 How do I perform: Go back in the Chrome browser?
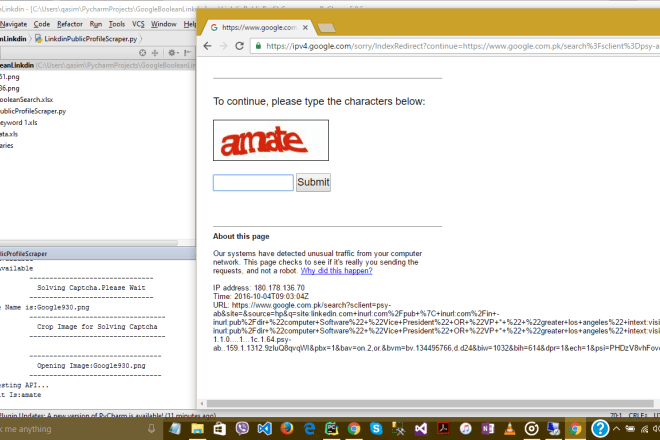pyautogui.click(x=208, y=46)
